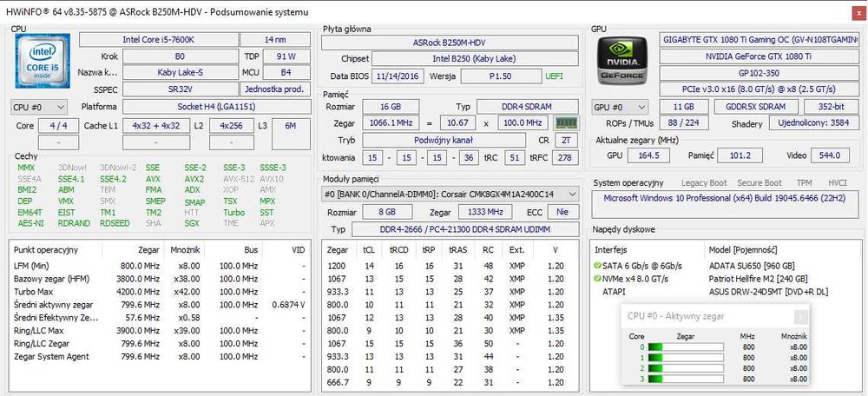Click the 14 nm process field

(x=274, y=40)
